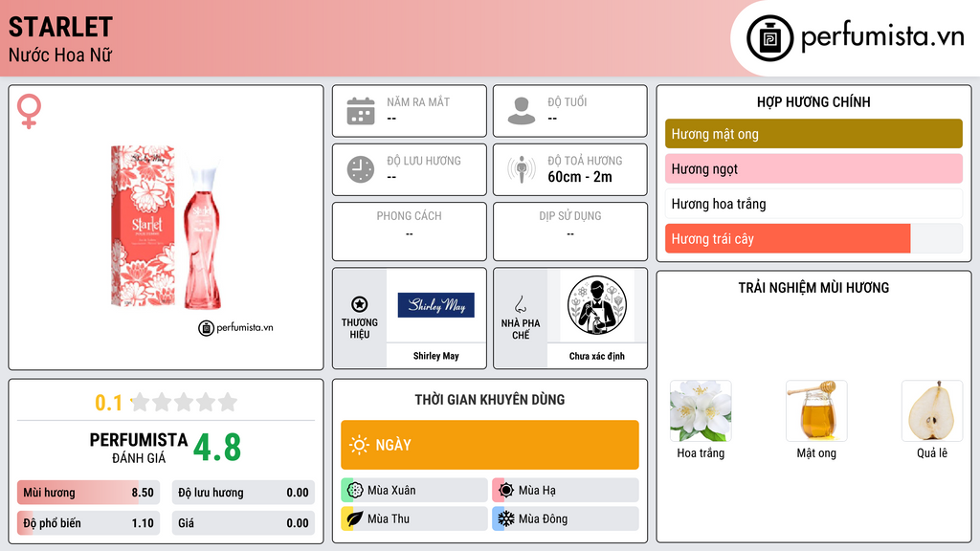The height and width of the screenshot is (551, 980).
Task: Click the pink female gender symbol
Action: (x=29, y=111)
